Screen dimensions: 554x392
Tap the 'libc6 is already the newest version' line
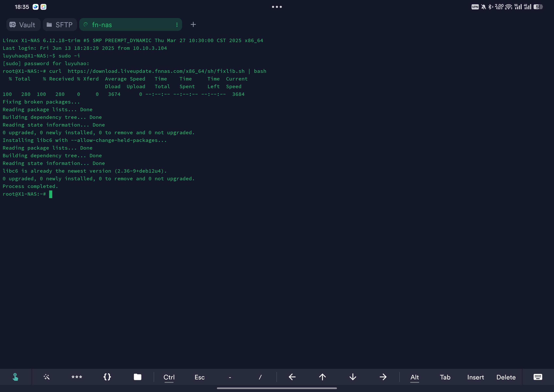click(85, 171)
